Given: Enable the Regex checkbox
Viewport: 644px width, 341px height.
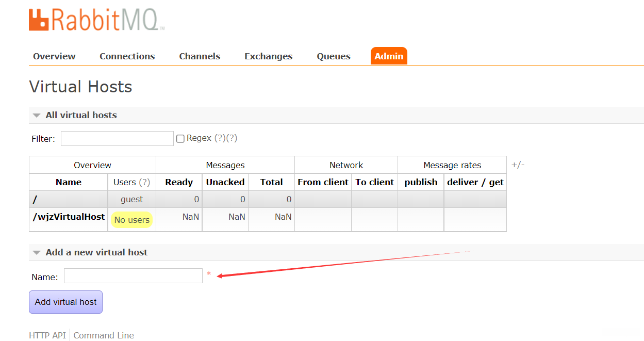Looking at the screenshot, I should (x=180, y=138).
